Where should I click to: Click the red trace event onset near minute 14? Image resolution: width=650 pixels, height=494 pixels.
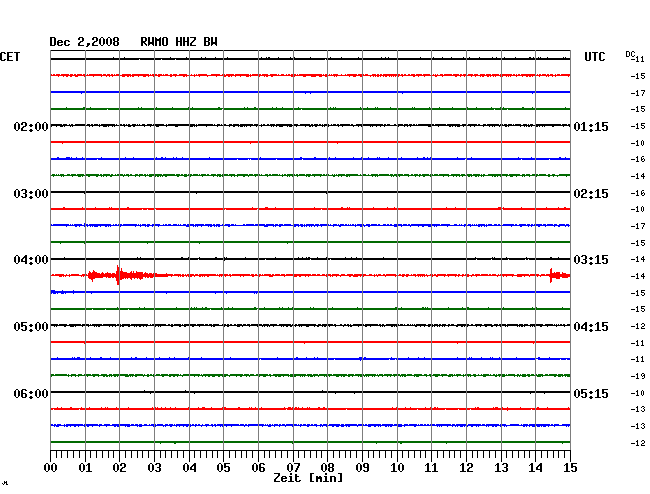pyautogui.click(x=551, y=275)
